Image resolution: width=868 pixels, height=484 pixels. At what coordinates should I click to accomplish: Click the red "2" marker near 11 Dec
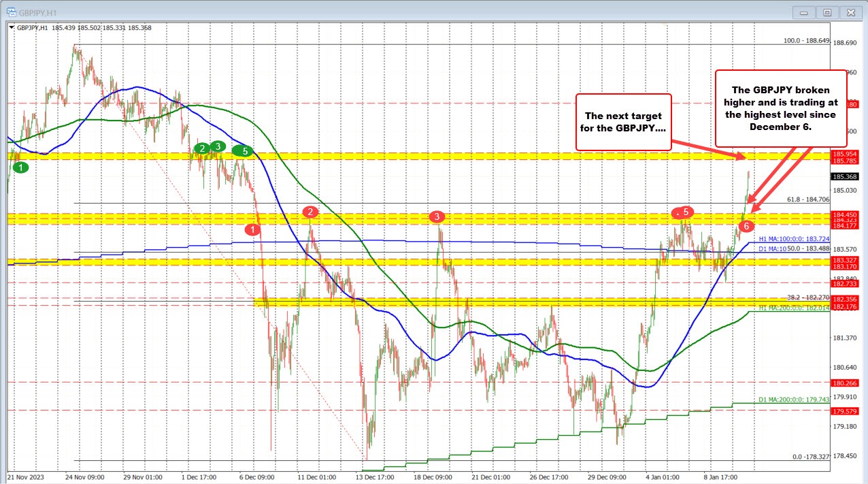(310, 212)
